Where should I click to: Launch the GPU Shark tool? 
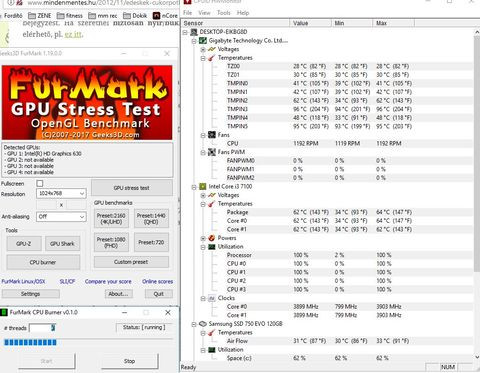(62, 244)
